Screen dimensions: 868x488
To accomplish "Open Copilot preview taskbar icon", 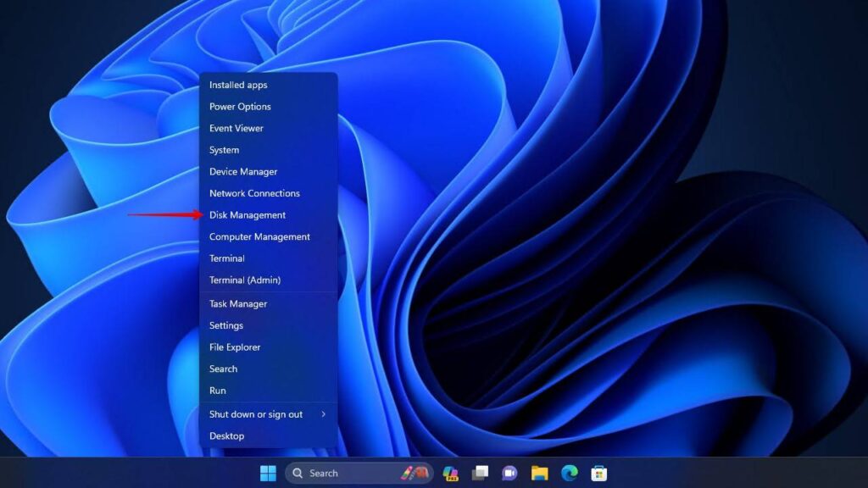I will (450, 473).
